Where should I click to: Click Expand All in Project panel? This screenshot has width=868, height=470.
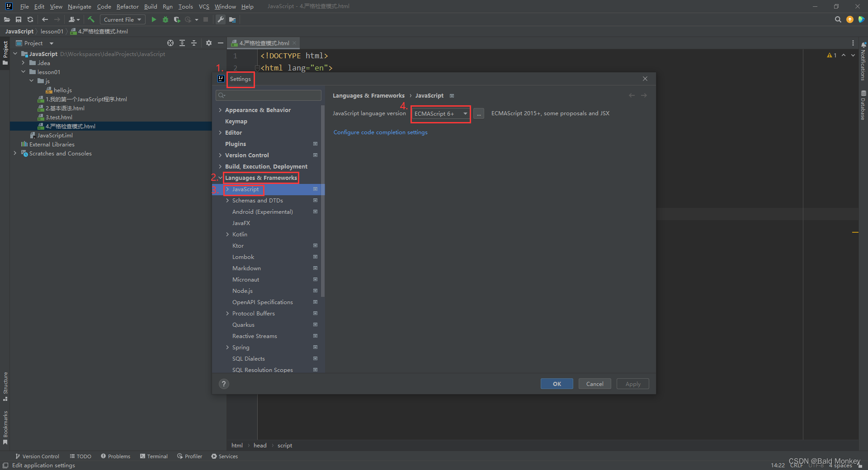coord(182,43)
